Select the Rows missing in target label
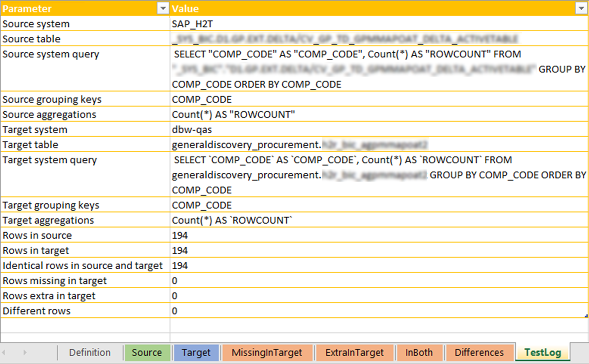 (85, 280)
